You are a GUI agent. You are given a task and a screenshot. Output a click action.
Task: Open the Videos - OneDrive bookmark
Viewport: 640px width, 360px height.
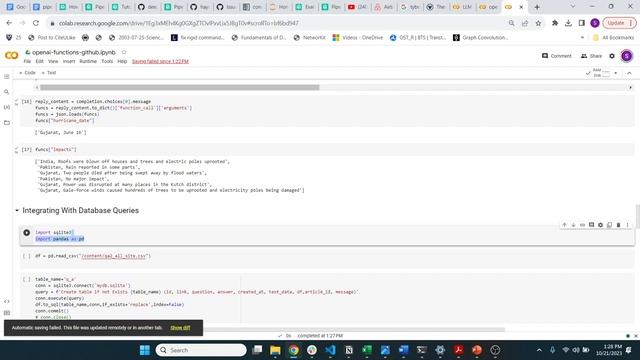358,38
